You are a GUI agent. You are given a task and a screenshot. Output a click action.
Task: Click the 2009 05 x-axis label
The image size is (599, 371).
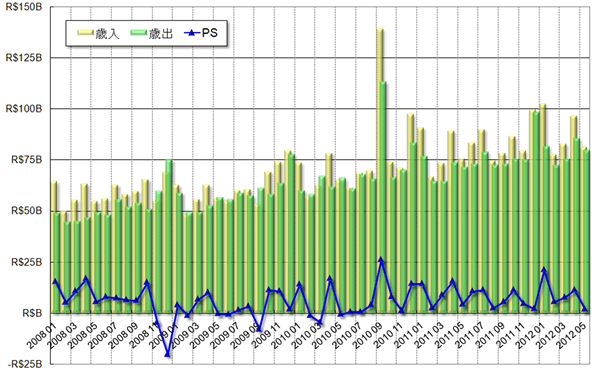pyautogui.click(x=203, y=335)
